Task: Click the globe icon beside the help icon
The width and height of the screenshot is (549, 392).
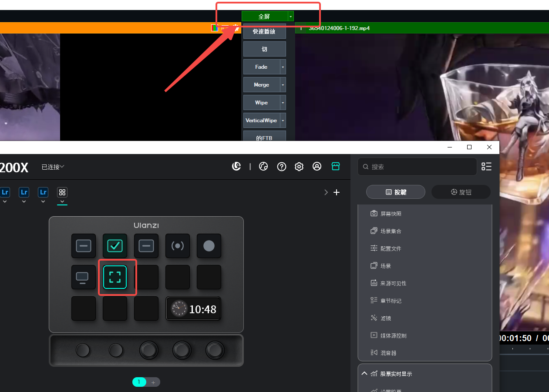Action: [263, 167]
